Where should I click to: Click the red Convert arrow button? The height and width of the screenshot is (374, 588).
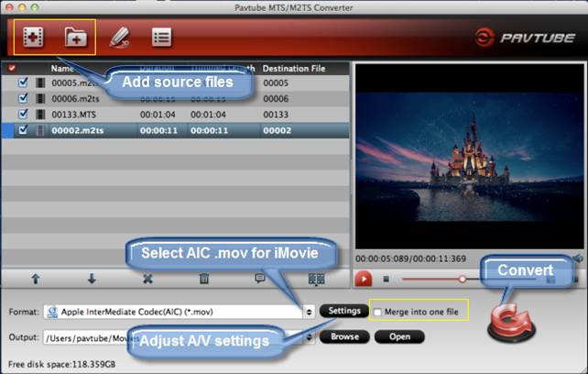511,324
